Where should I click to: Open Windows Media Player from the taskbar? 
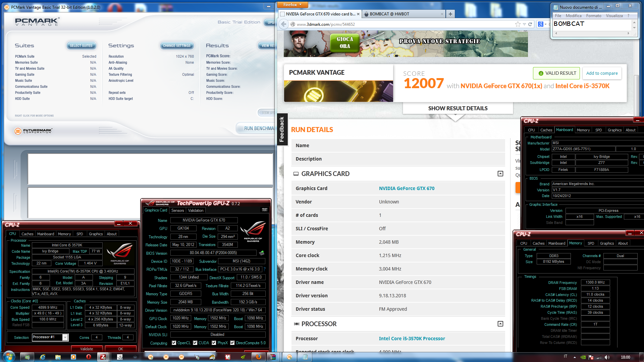73,357
